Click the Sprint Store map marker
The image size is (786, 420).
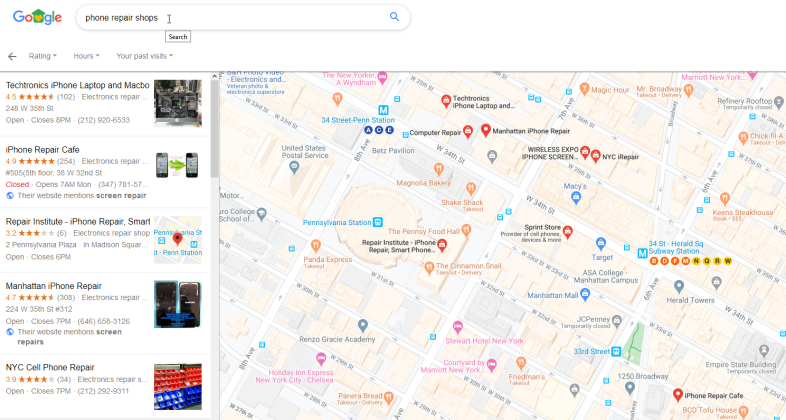[x=567, y=232]
